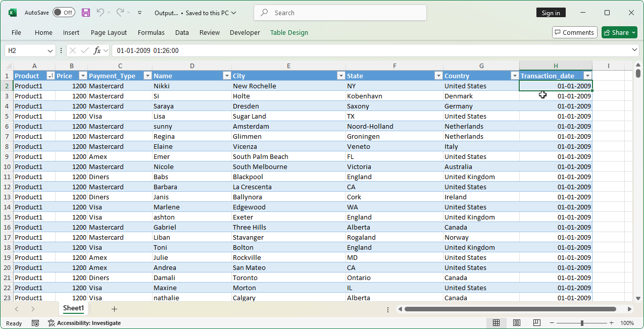Click the zoom slider handle
The width and height of the screenshot is (644, 329).
(x=582, y=323)
